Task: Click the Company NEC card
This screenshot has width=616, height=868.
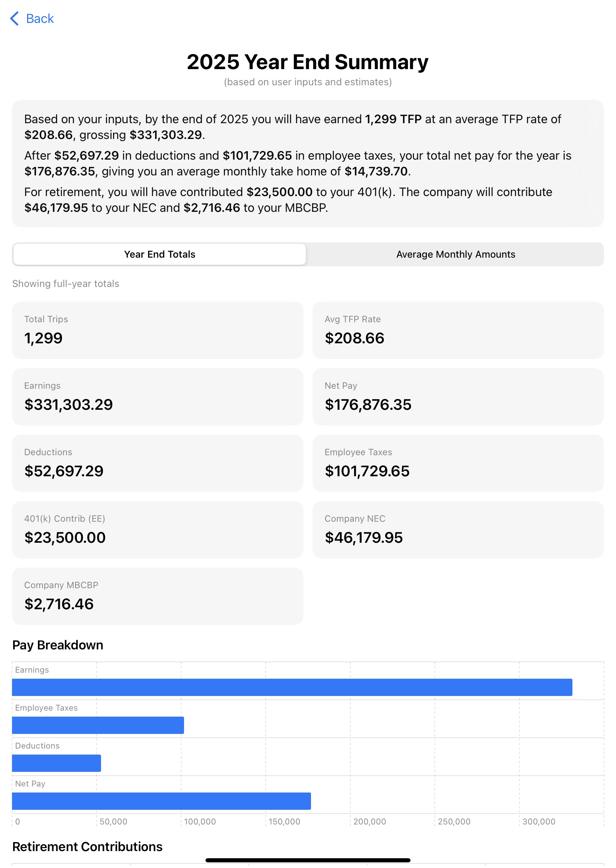Action: coord(458,529)
